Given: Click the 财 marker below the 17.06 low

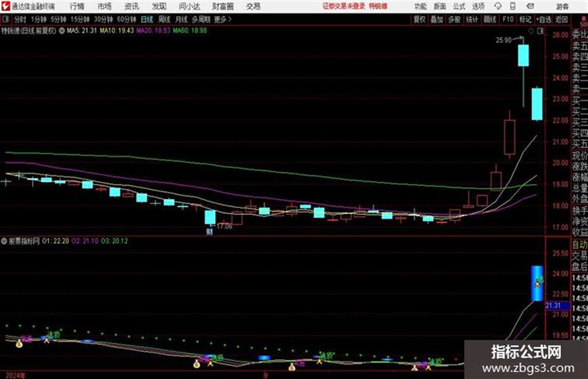Looking at the screenshot, I should pos(209,232).
